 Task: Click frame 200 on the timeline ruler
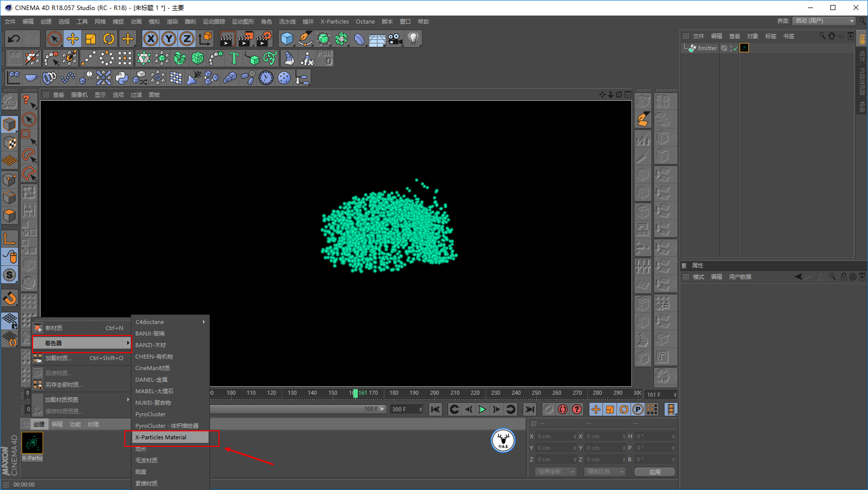[x=435, y=393]
